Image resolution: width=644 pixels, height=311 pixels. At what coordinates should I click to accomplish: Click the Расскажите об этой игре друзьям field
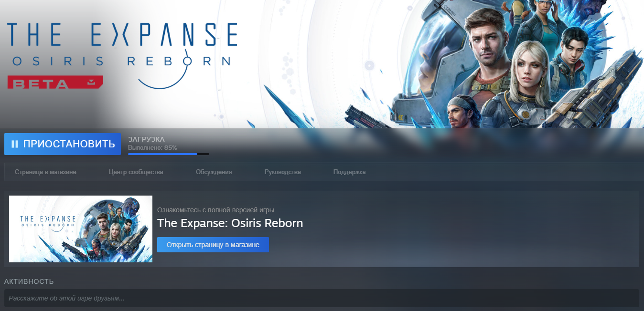coord(322,298)
